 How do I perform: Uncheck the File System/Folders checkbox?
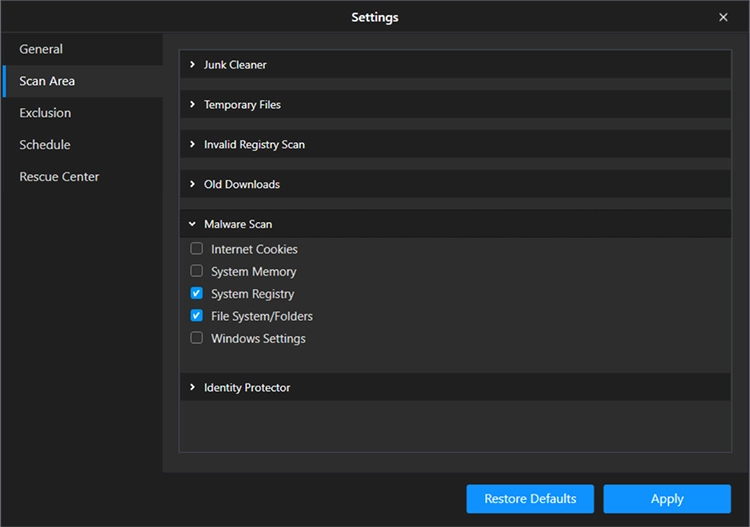point(197,316)
